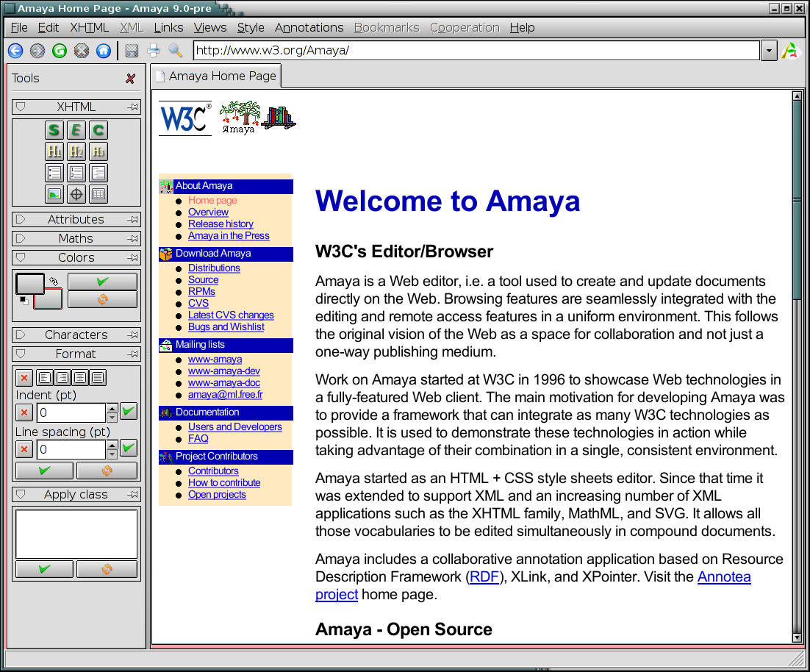Click the Home toolbar icon
The image size is (810, 672).
(104, 51)
